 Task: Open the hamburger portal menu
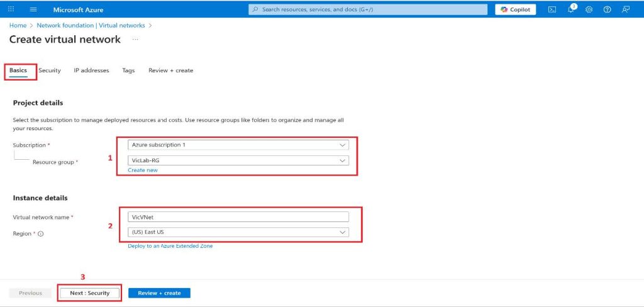point(33,9)
